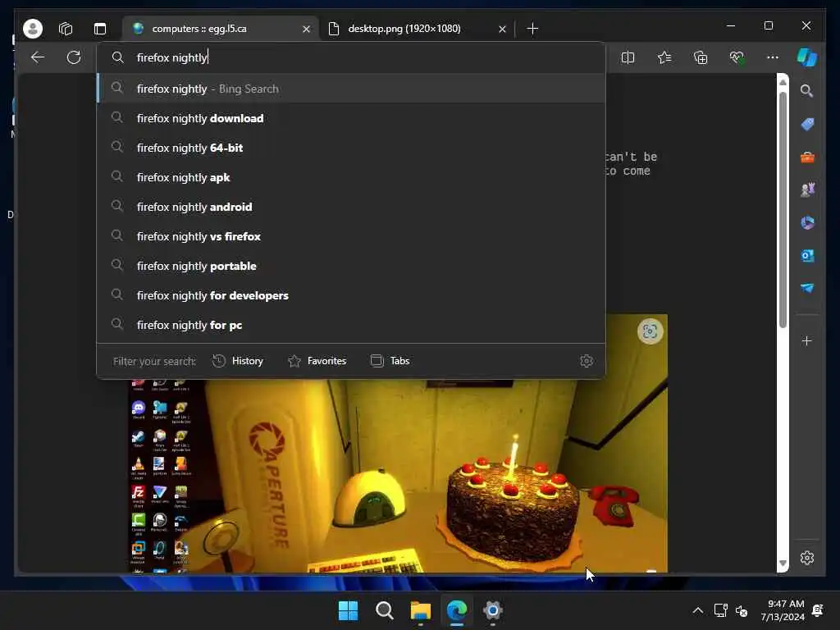Click the page vertical scrollbar thumb
The height and width of the screenshot is (630, 840).
pos(783,210)
